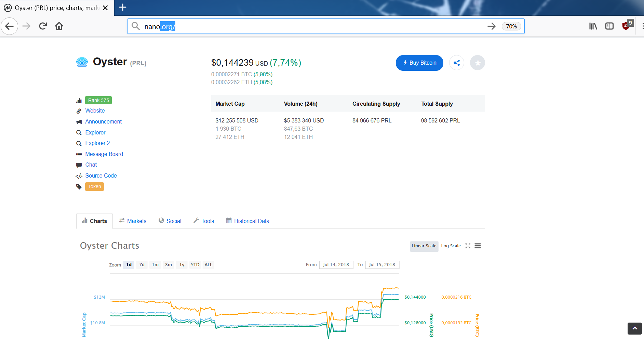Screen dimensions: 644x339
Task: Click the Oyster coin logo
Action: tap(82, 62)
